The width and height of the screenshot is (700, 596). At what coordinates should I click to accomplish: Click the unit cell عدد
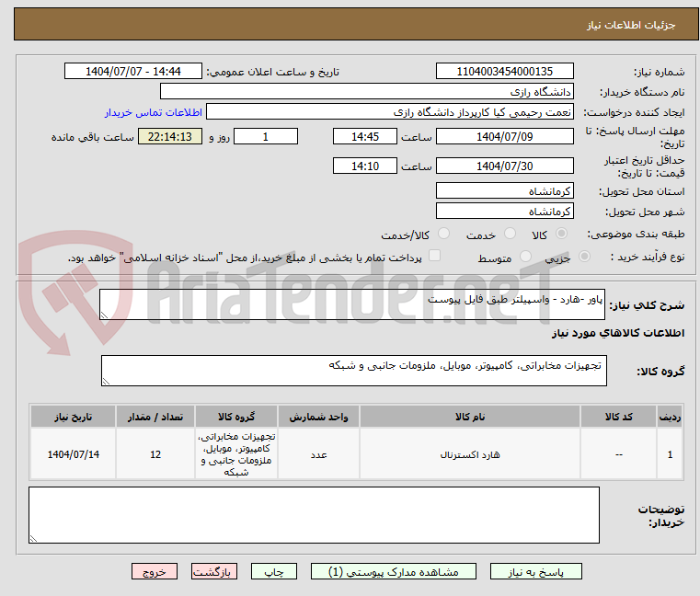click(x=318, y=454)
